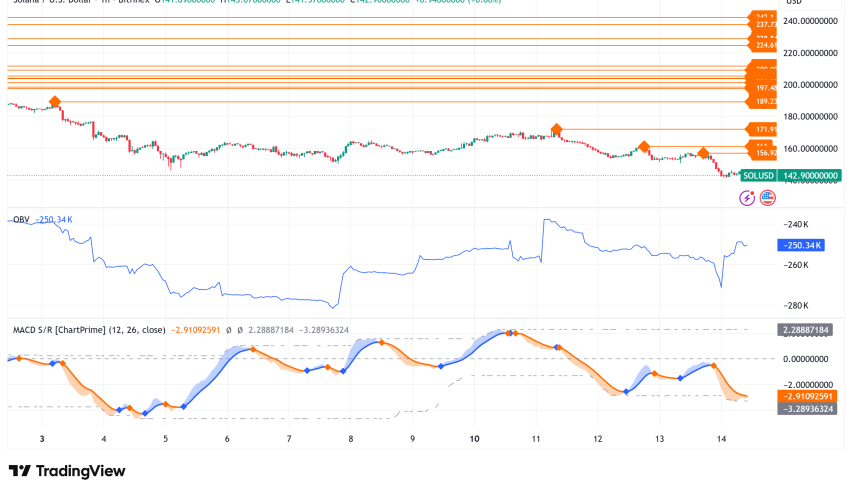
Task: Click the rightmost orange diamond marker on price chart
Action: point(704,153)
